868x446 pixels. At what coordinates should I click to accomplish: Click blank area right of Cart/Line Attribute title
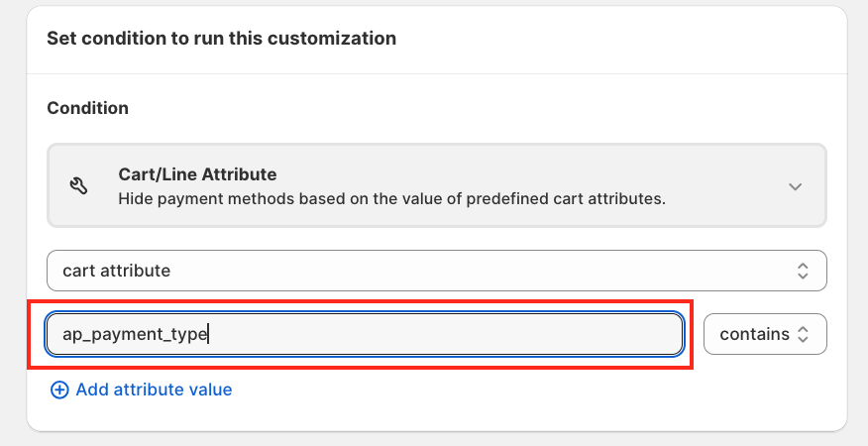(x=495, y=174)
